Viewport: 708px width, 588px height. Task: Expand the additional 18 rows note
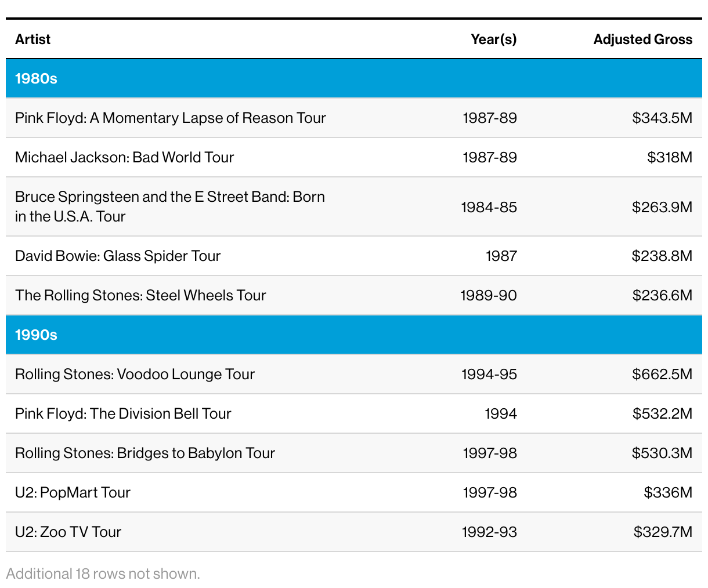(x=103, y=574)
